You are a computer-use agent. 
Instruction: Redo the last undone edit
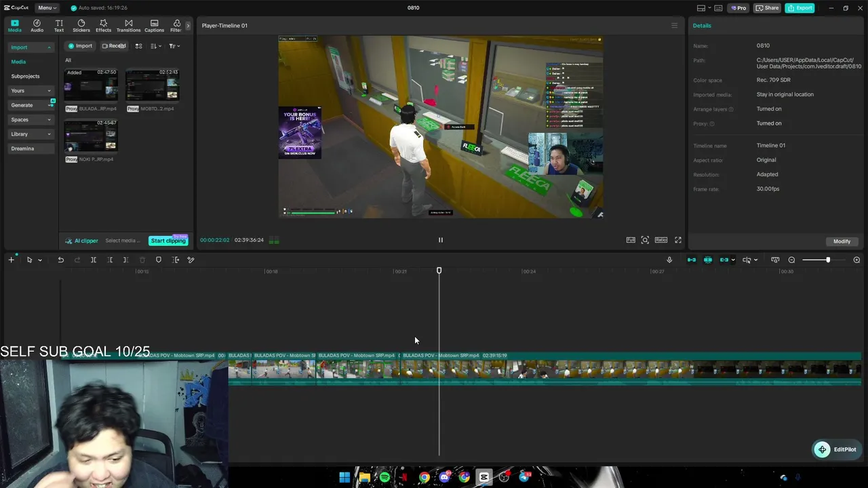(77, 260)
